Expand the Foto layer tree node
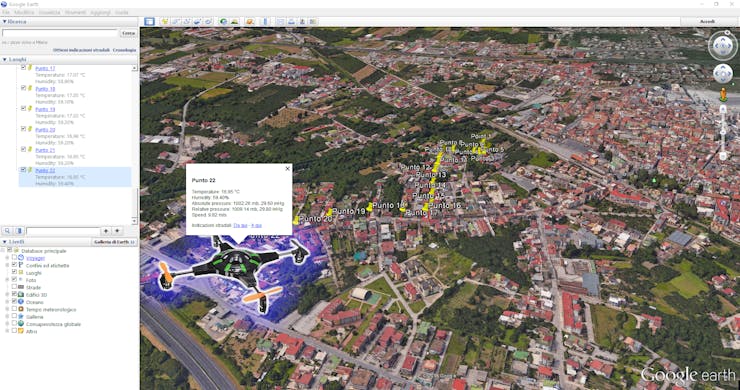The image size is (740, 390). (x=7, y=280)
